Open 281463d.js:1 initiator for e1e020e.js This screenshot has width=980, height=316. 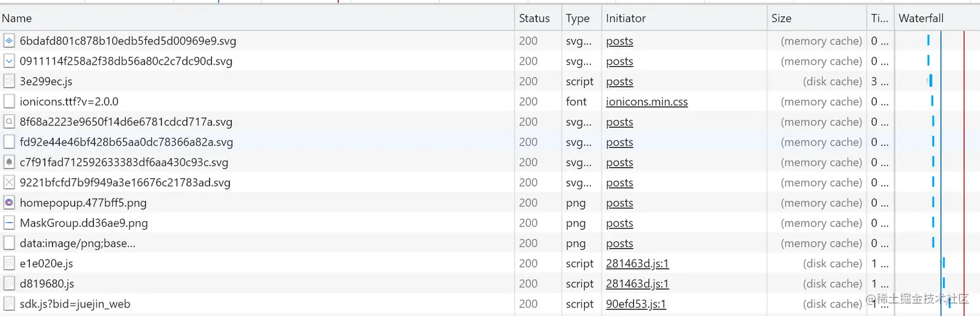637,264
